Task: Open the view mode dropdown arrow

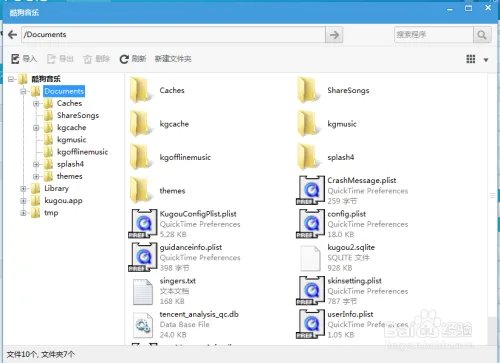Action: [486, 60]
